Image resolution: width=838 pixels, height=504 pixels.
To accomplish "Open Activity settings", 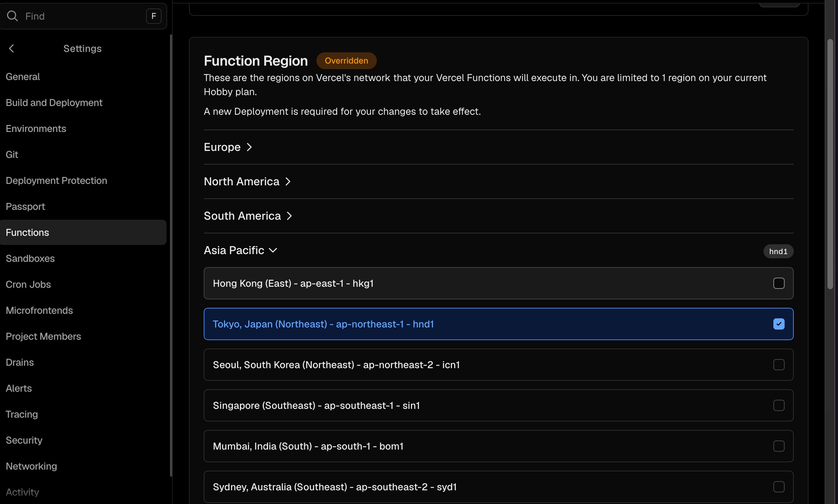I will 22,492.
